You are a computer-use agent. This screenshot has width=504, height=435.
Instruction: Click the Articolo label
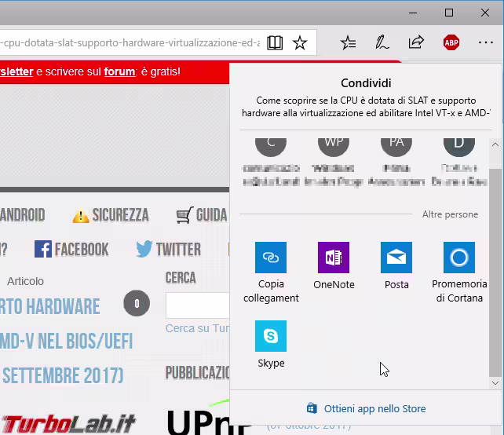25,281
